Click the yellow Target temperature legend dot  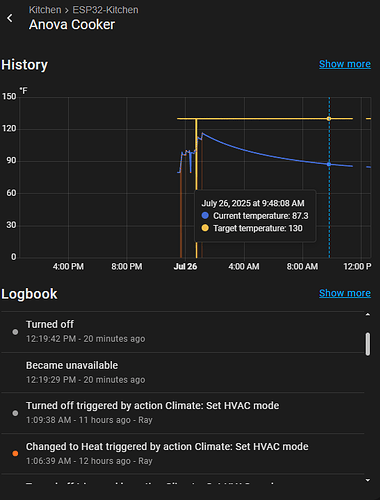click(x=205, y=228)
